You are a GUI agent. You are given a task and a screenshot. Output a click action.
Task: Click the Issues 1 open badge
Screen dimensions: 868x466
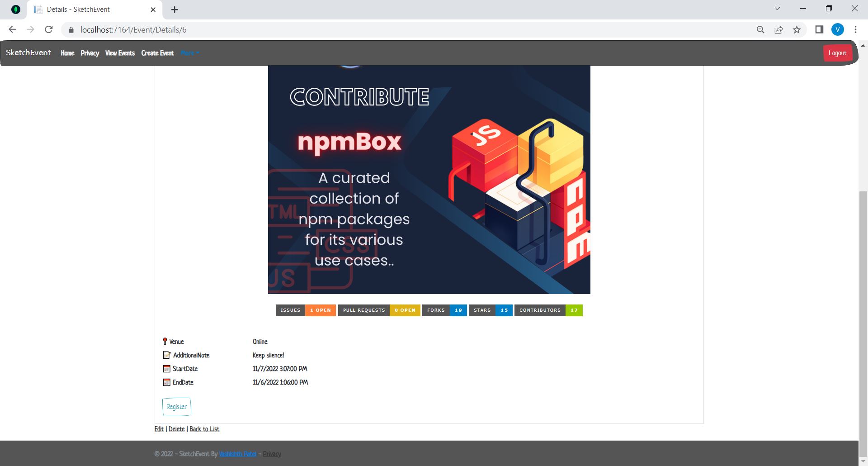306,310
